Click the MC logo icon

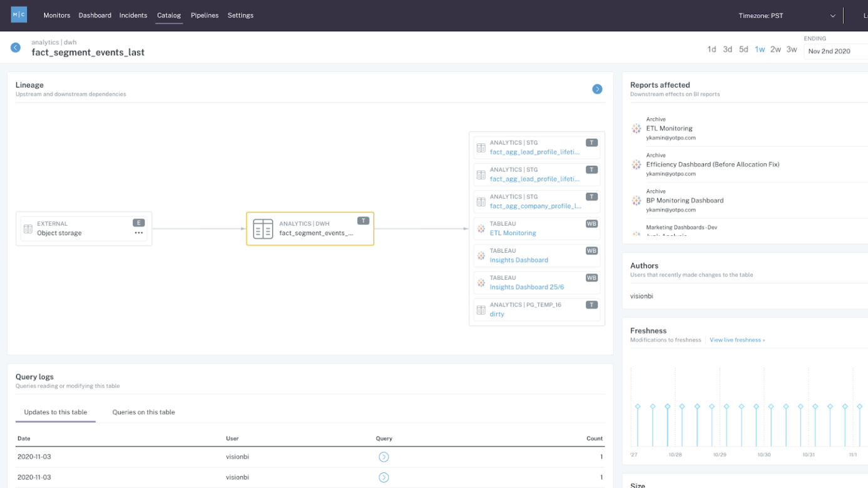[19, 14]
